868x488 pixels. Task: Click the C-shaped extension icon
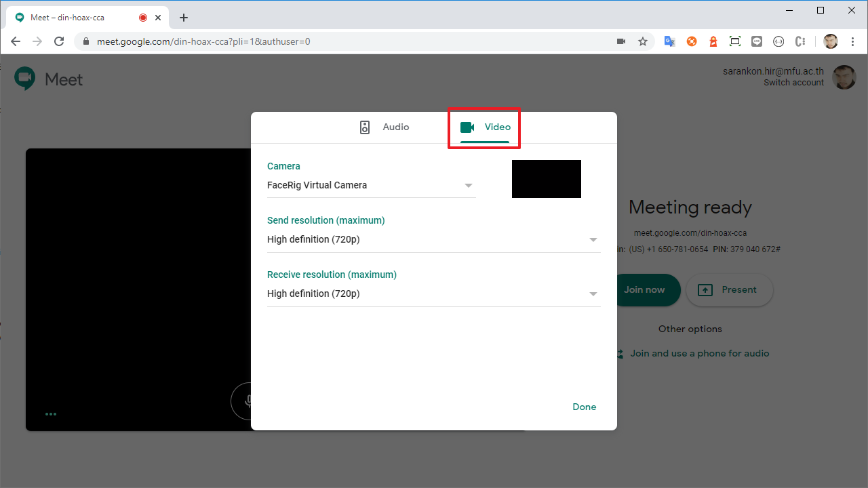[x=800, y=41]
